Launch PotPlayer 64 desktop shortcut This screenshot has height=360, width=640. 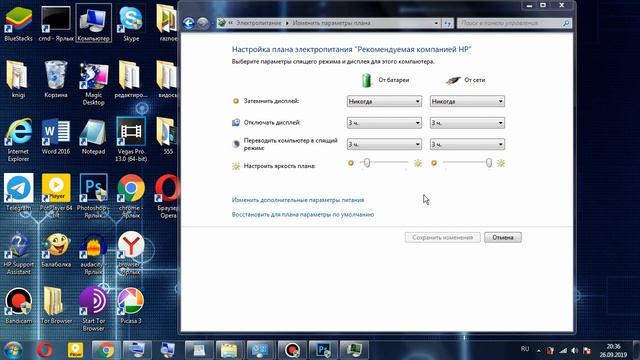56,196
